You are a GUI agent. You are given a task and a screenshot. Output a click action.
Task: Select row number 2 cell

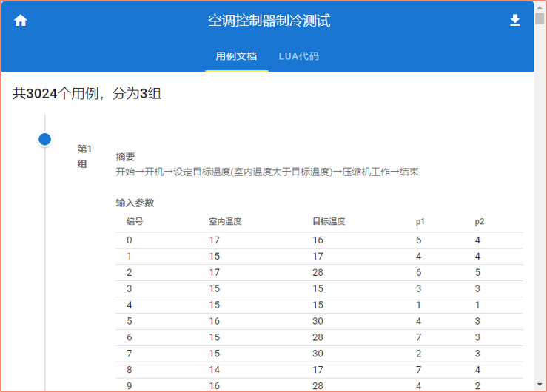click(x=130, y=272)
